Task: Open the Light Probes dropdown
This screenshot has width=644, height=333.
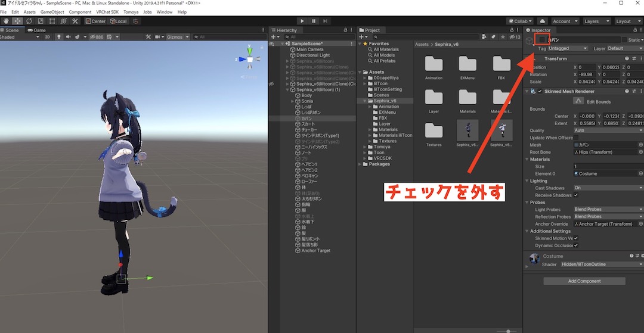Action: click(609, 210)
